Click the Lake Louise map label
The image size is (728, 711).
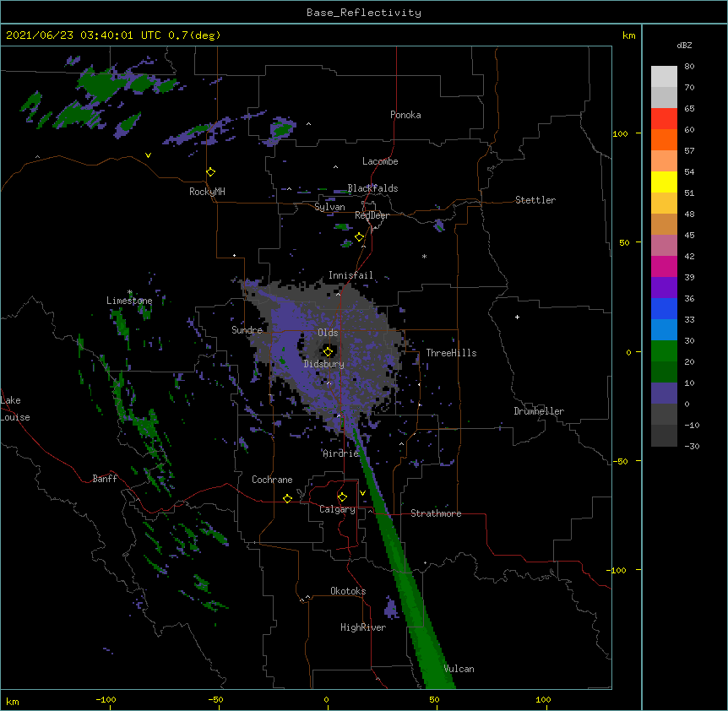tap(15, 409)
